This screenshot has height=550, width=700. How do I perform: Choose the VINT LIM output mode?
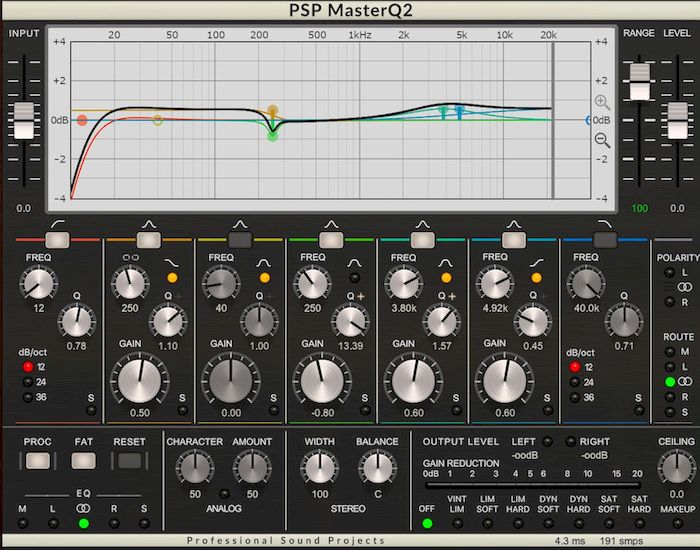coord(459,522)
